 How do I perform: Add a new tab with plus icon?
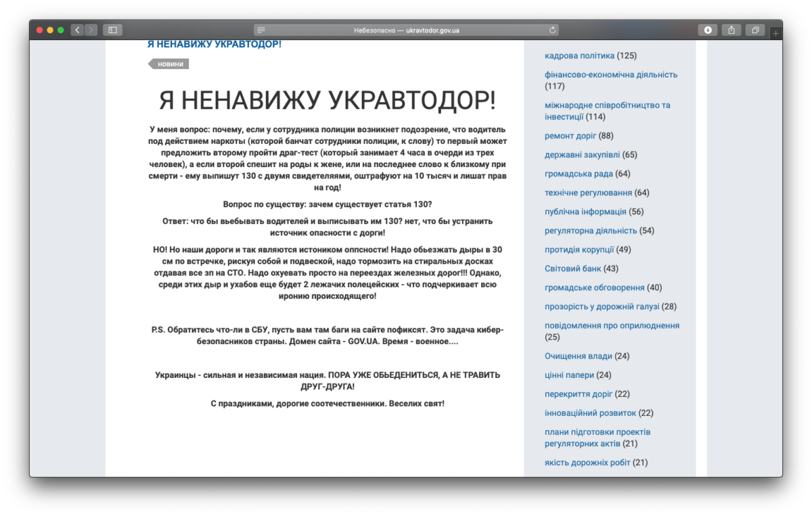coord(775,32)
